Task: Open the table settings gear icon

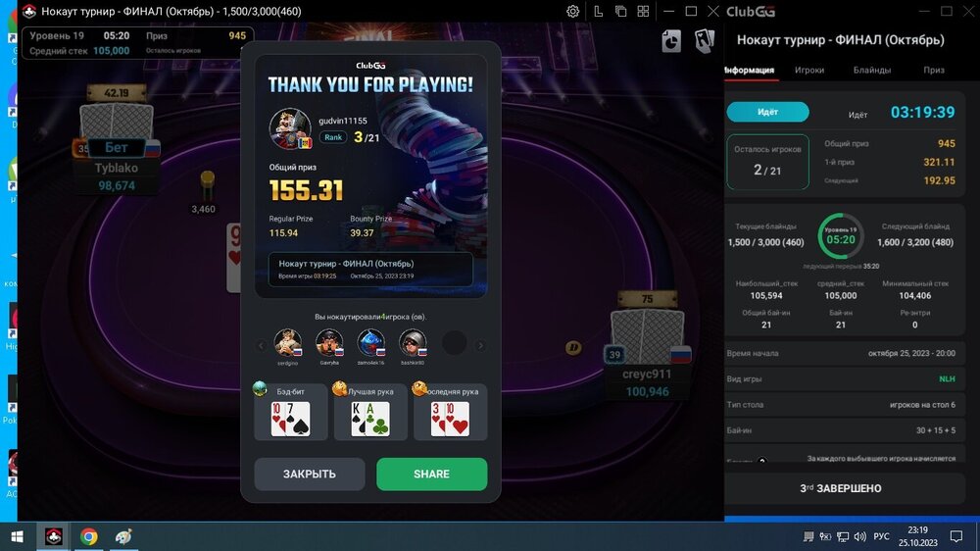Action: point(572,11)
